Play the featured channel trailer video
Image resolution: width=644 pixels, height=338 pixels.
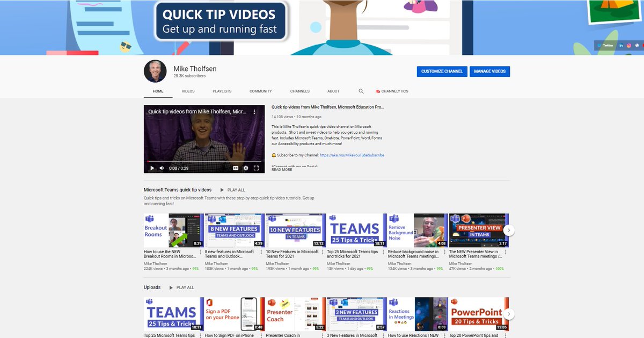(x=152, y=168)
